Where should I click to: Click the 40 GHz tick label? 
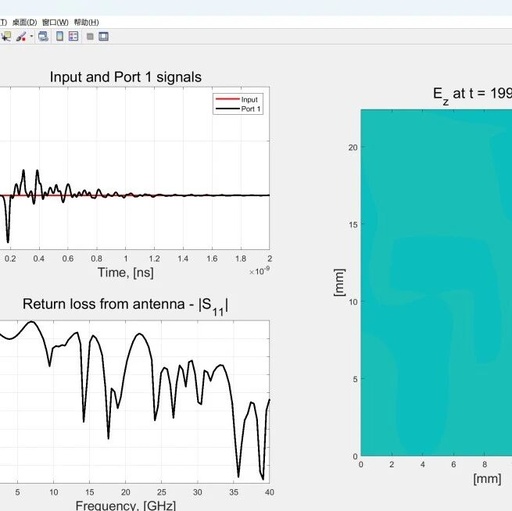[x=270, y=492]
